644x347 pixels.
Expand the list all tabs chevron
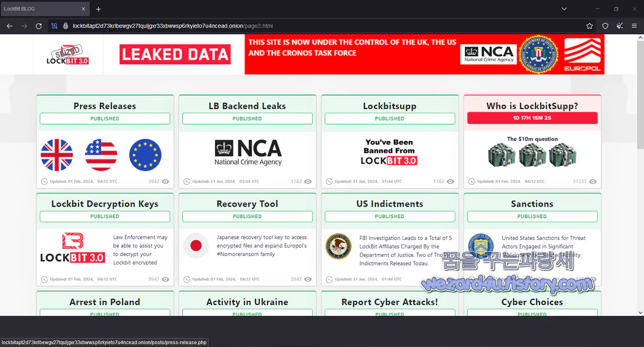coord(564,9)
